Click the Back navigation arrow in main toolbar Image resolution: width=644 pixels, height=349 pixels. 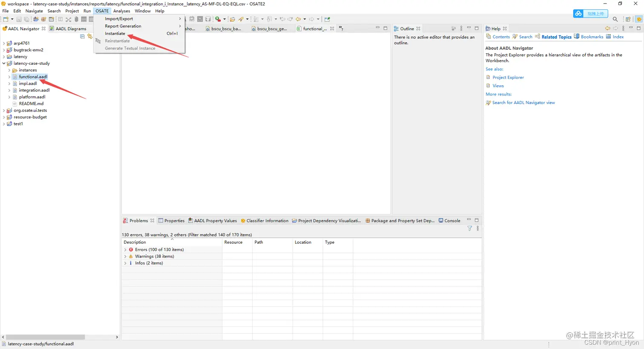(x=298, y=19)
